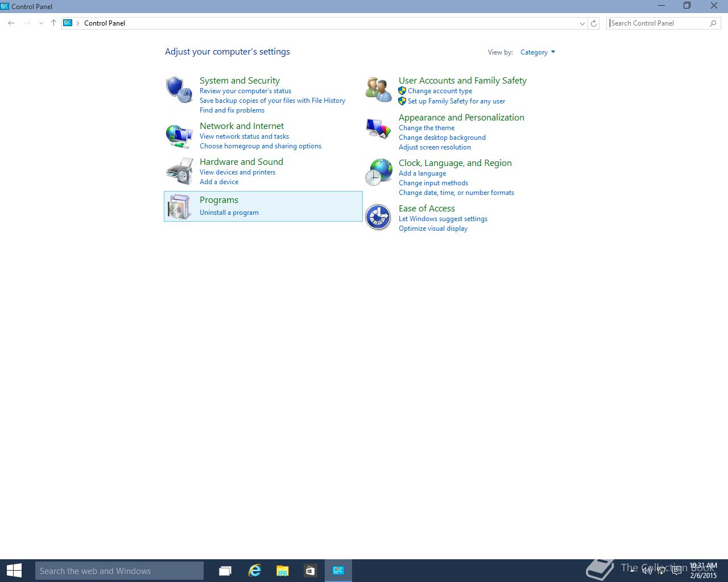This screenshot has height=582, width=728.
Task: Open File Explorer from the taskbar
Action: tap(282, 571)
